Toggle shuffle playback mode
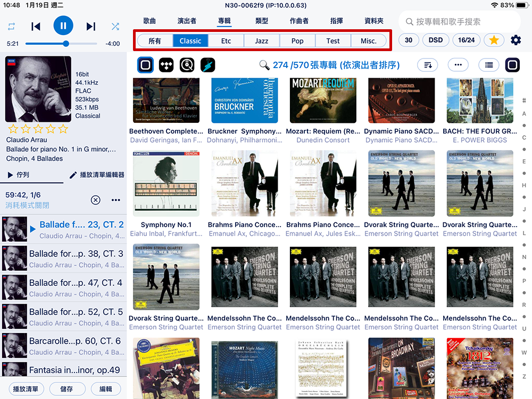The image size is (532, 399). coord(115,27)
